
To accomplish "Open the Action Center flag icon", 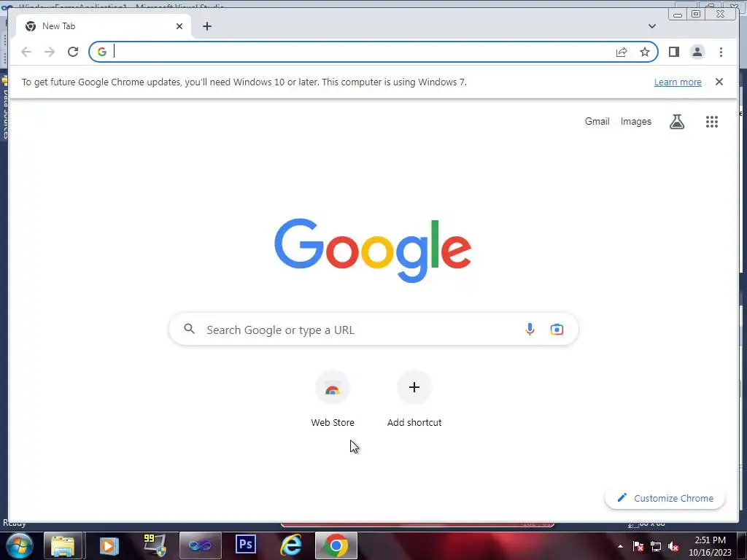I will coord(638,546).
